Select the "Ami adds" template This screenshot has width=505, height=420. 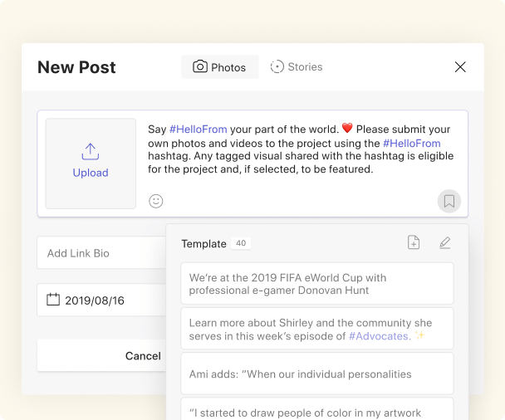tap(316, 374)
